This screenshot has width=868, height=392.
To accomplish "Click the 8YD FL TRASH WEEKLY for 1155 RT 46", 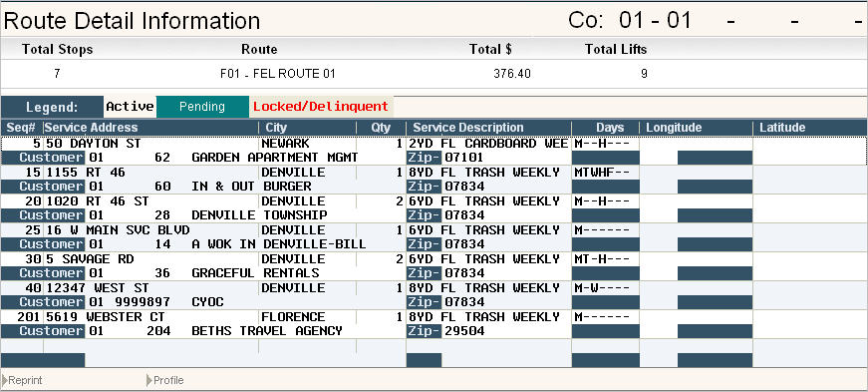I will pos(484,173).
